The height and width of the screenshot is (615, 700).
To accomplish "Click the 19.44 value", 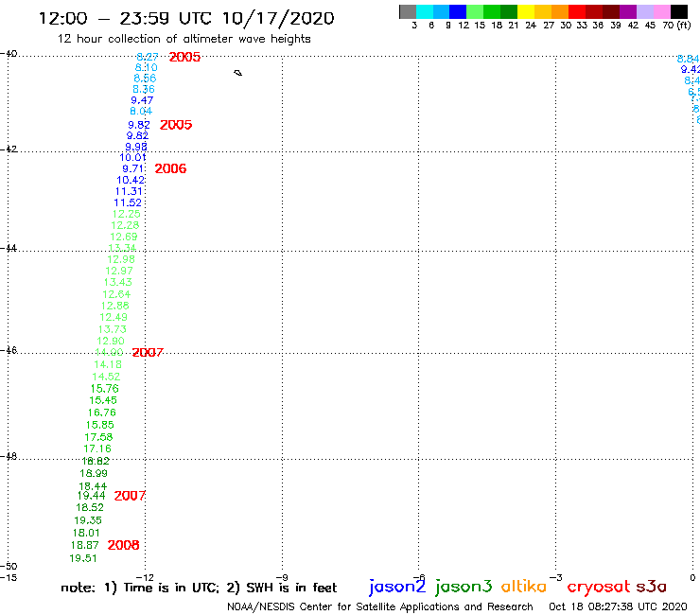I will [x=91, y=496].
